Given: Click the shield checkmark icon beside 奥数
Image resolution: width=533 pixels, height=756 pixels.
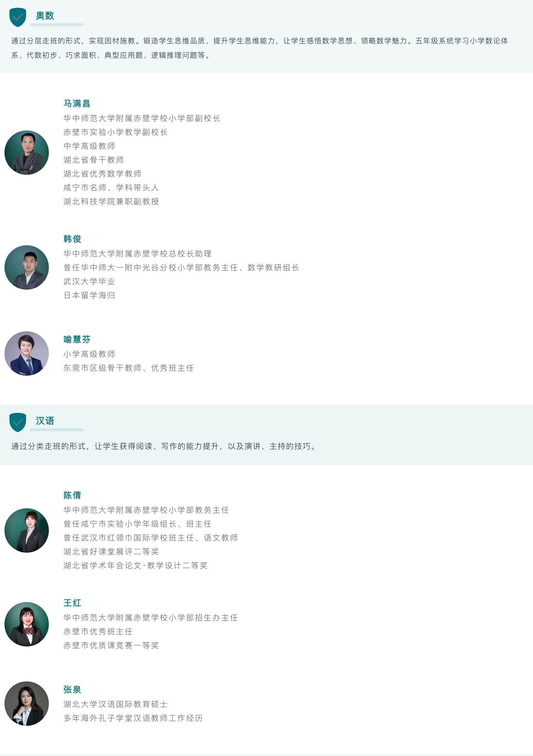Looking at the screenshot, I should (18, 17).
